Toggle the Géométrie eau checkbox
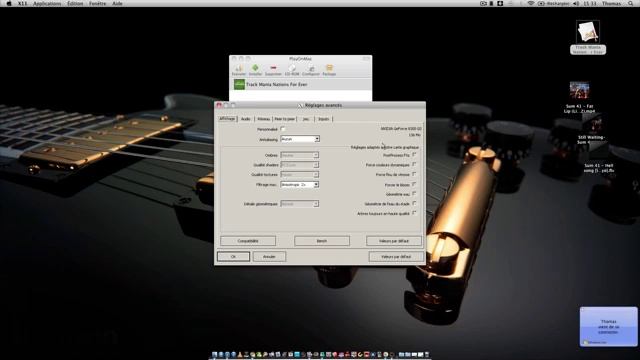The image size is (640, 360). [414, 194]
